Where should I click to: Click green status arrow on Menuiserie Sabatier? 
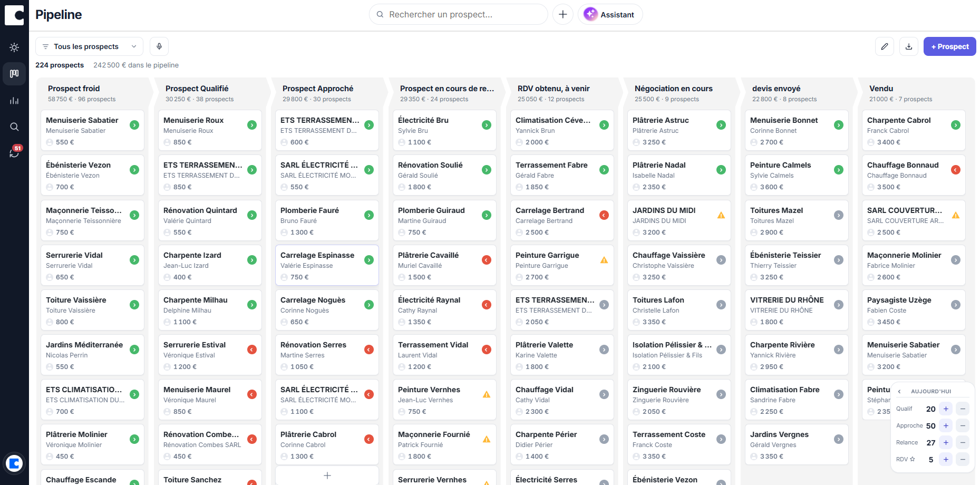[x=134, y=125]
